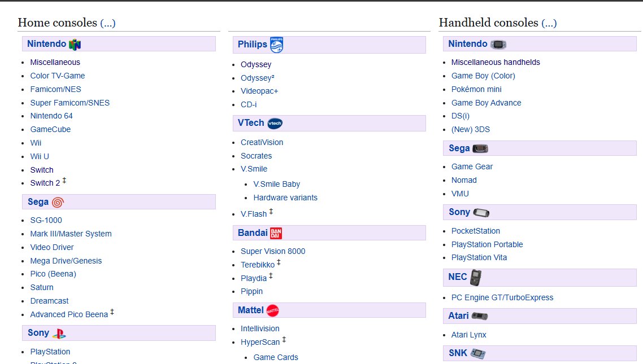Open the Nintendo home consoles heading link
The width and height of the screenshot is (643, 364).
tap(46, 44)
